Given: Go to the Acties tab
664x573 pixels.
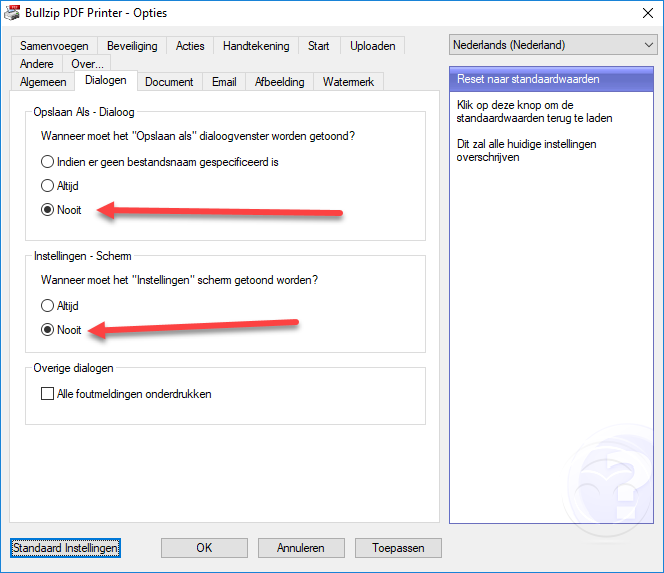Looking at the screenshot, I should [190, 46].
